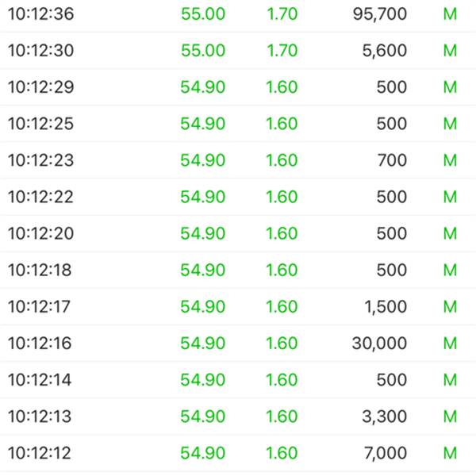Select the 10:12:36 trade row
This screenshot has width=476, height=476.
pos(238,14)
